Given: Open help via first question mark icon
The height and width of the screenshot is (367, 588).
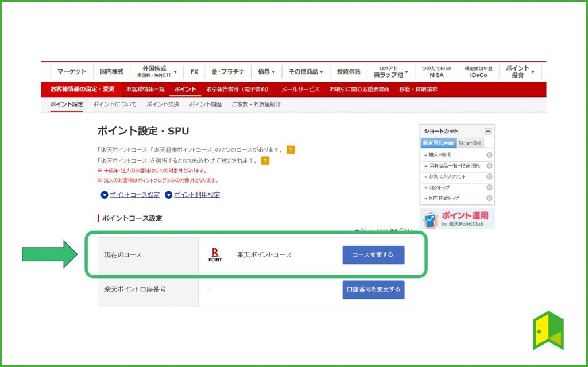Looking at the screenshot, I should pyautogui.click(x=291, y=150).
